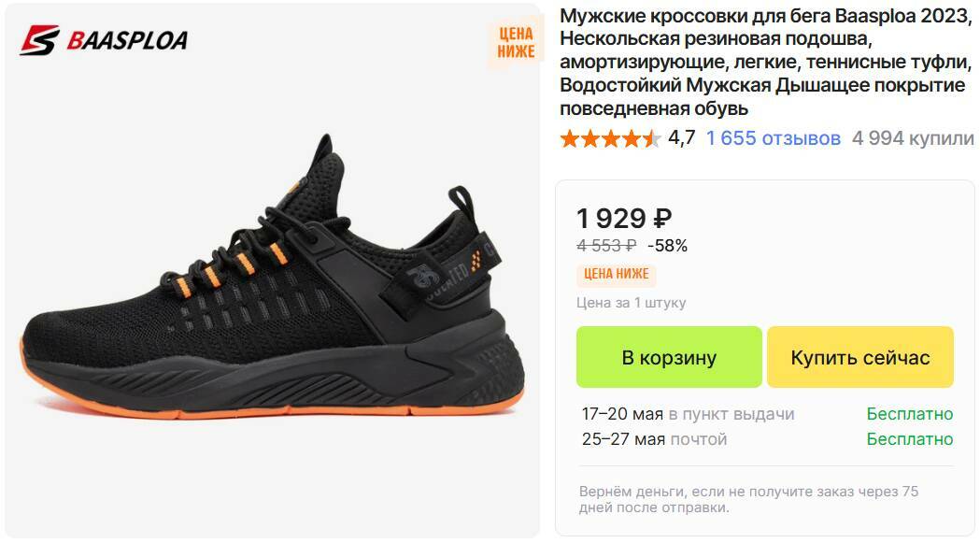Open the sneaker product photo
Viewport: 980px width, 543px height.
[273, 278]
